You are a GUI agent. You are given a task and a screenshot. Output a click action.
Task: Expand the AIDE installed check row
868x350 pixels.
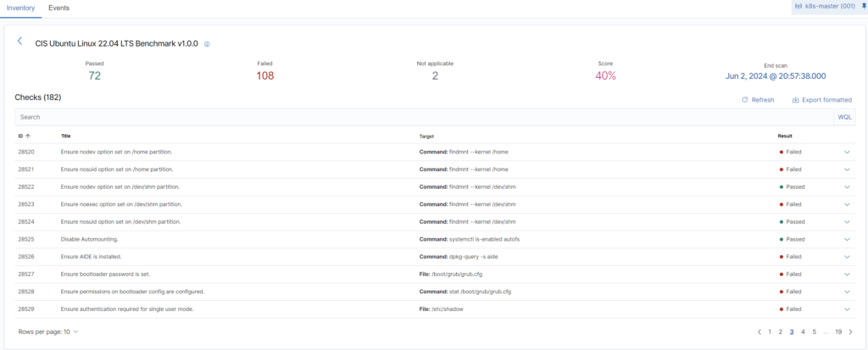tap(845, 257)
